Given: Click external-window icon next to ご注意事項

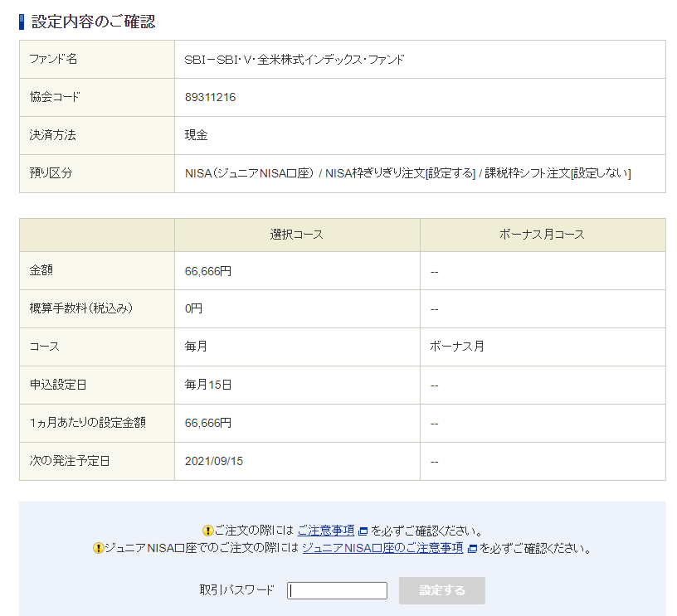Looking at the screenshot, I should [x=363, y=531].
